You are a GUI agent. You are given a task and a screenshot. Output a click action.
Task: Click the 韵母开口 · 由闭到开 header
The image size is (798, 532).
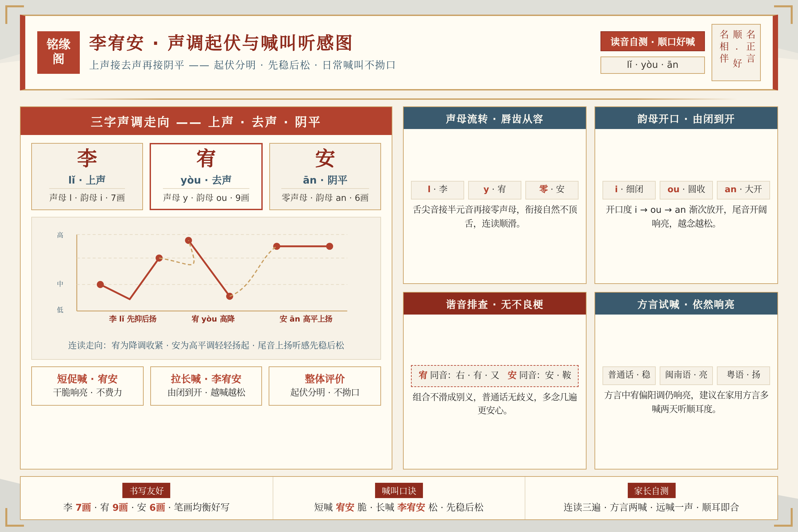[x=686, y=118]
